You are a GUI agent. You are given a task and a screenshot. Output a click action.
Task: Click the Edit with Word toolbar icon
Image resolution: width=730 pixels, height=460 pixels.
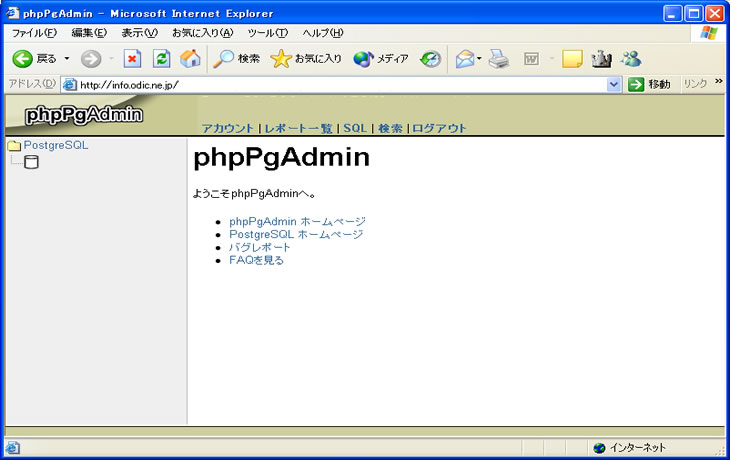[x=531, y=59]
